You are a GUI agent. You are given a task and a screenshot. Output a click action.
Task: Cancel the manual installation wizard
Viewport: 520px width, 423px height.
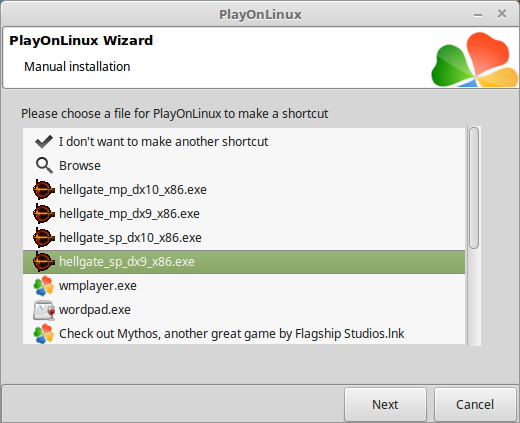pos(475,404)
